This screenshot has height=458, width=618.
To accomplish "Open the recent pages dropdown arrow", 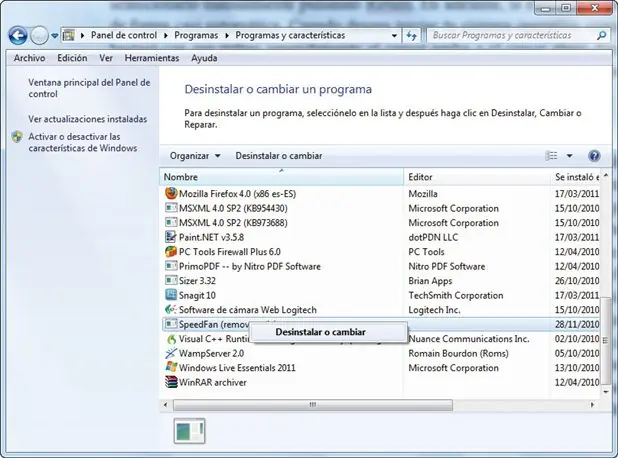I will pyautogui.click(x=55, y=36).
